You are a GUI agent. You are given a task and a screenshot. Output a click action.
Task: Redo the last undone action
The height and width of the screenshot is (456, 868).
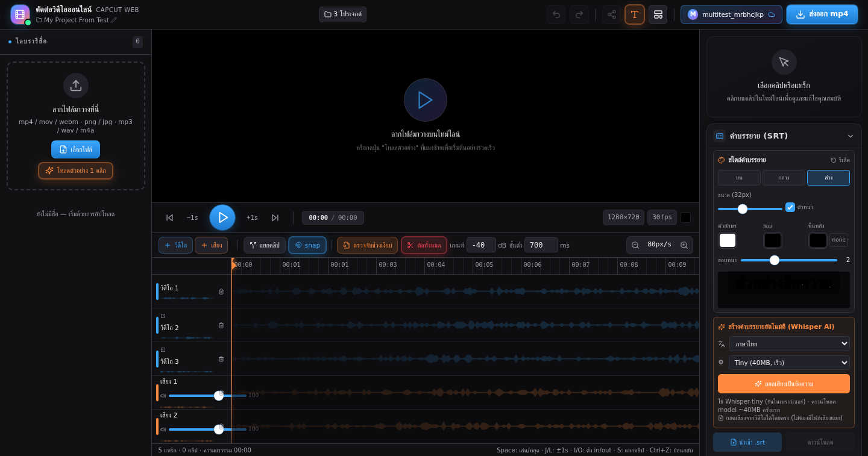point(579,14)
